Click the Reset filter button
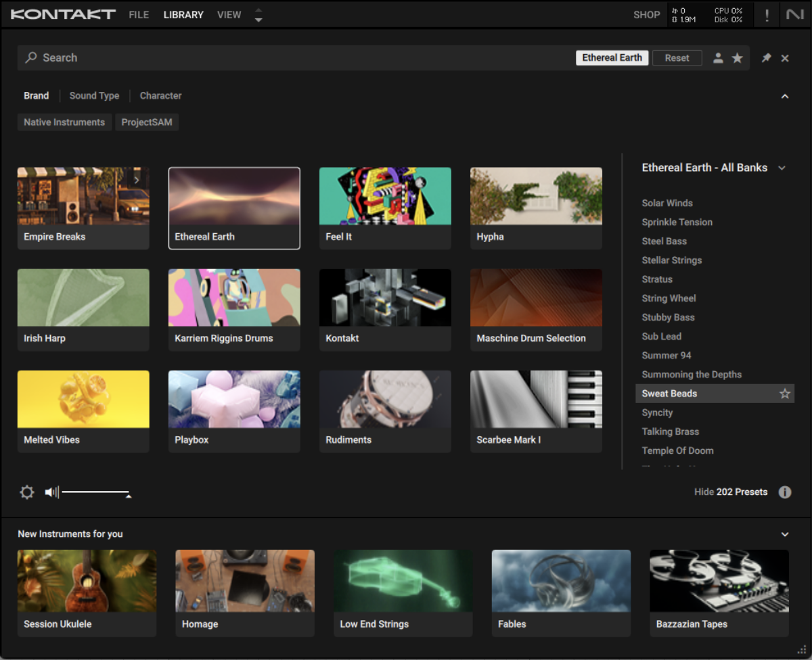The image size is (812, 660). click(x=677, y=58)
